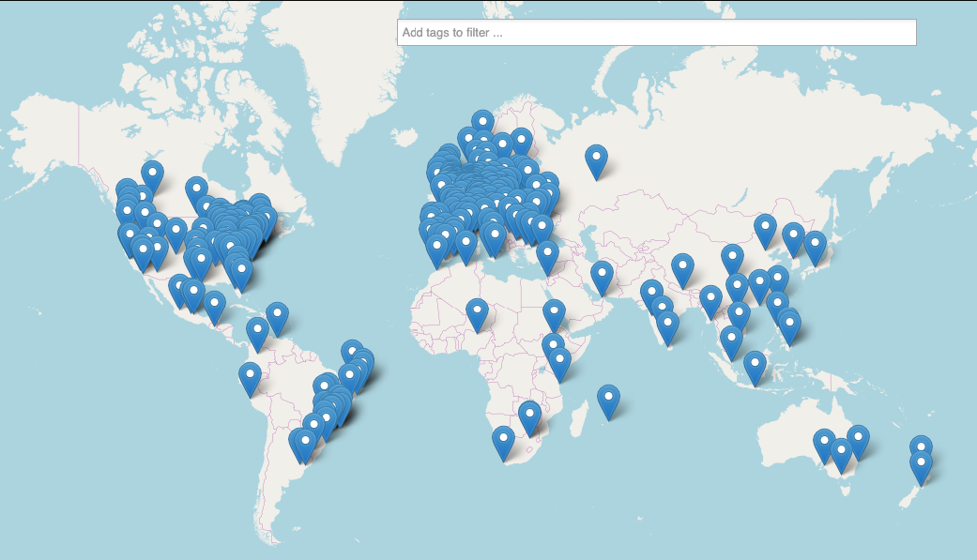977x560 pixels.
Task: Click the marker on southern Spain's west side
Action: [436, 251]
